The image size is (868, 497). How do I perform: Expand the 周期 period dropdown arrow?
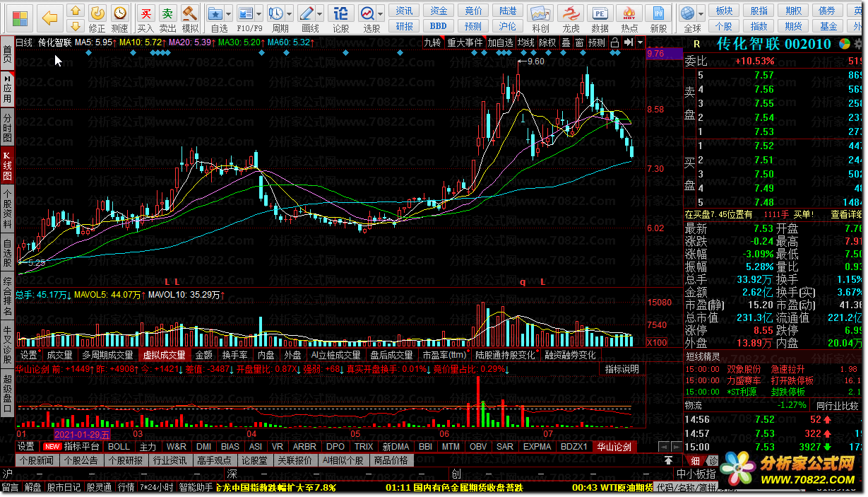pyautogui.click(x=289, y=13)
